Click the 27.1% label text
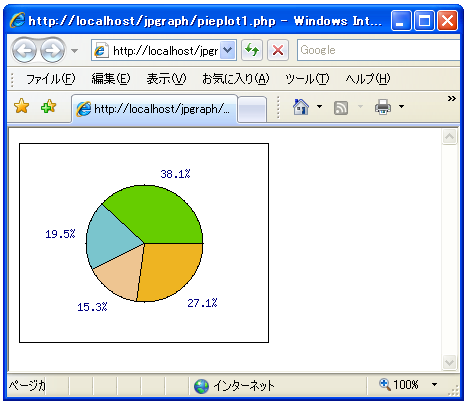The height and width of the screenshot is (406, 469). tap(202, 303)
